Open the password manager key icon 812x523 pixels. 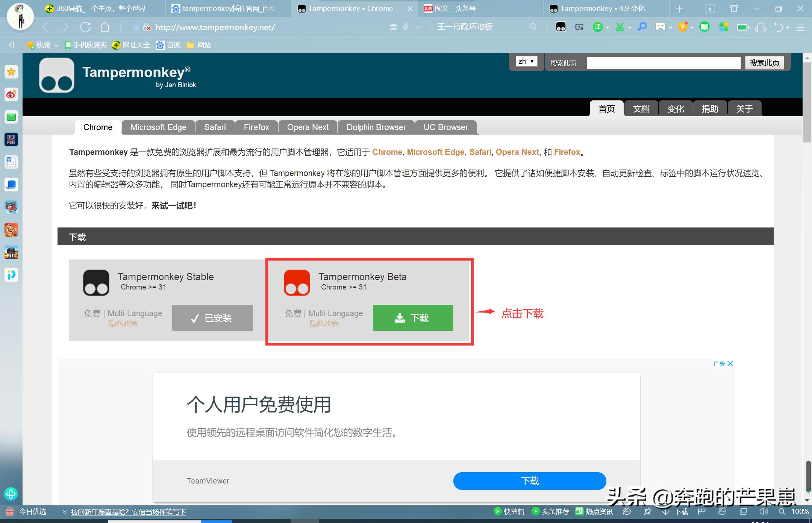(642, 27)
